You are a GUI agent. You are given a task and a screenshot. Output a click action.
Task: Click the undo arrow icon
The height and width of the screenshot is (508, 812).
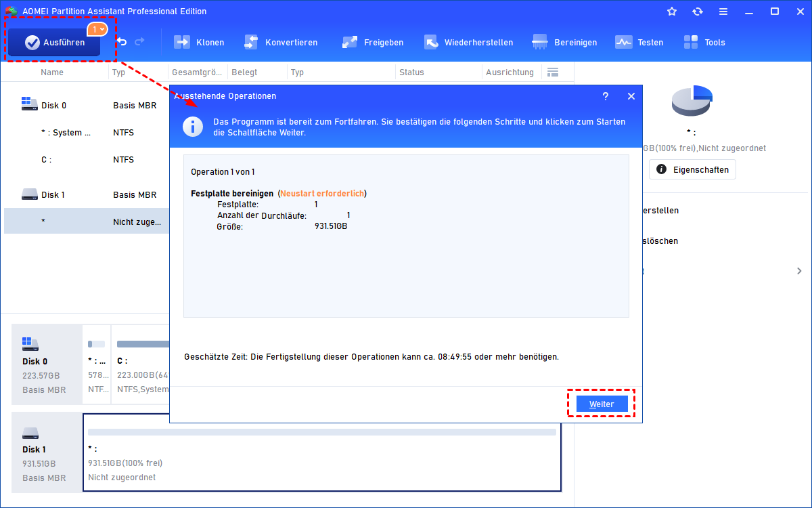coord(122,42)
